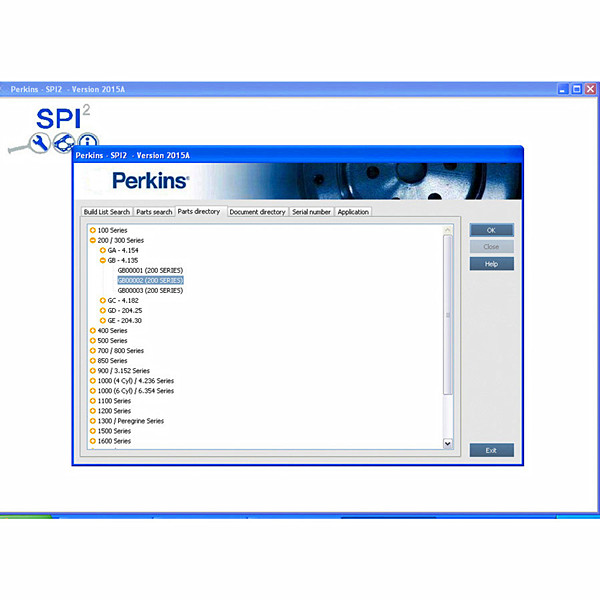This screenshot has height=600, width=600.
Task: Open Help from the dialog
Action: 491,264
